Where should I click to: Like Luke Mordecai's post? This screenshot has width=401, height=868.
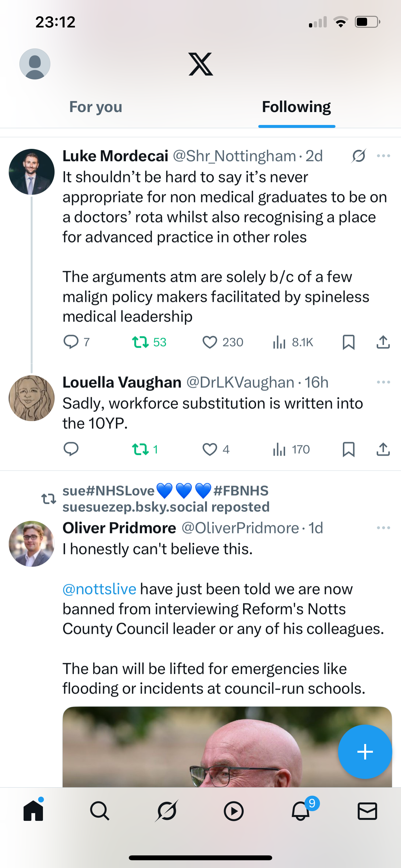(210, 342)
